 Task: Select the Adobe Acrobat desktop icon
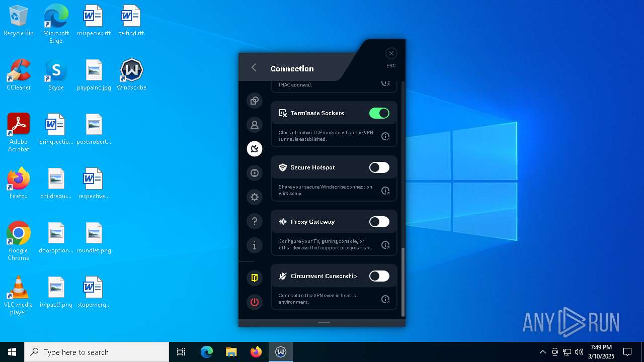tap(19, 133)
